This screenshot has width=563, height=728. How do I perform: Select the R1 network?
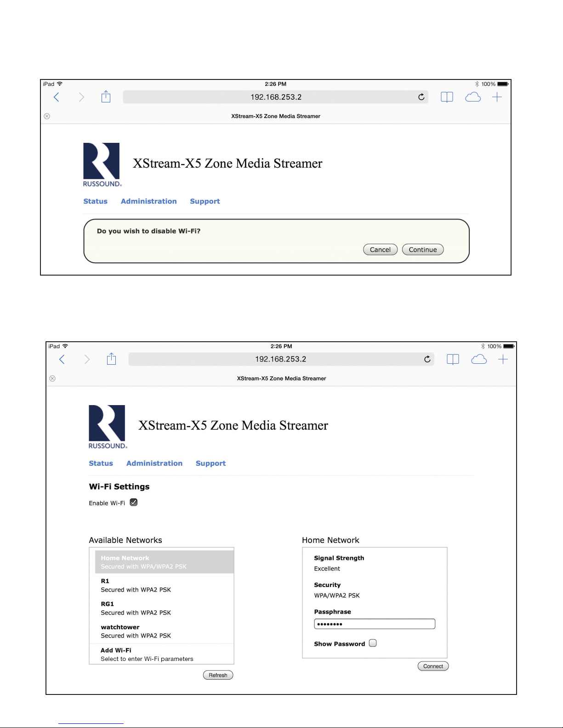click(x=165, y=585)
